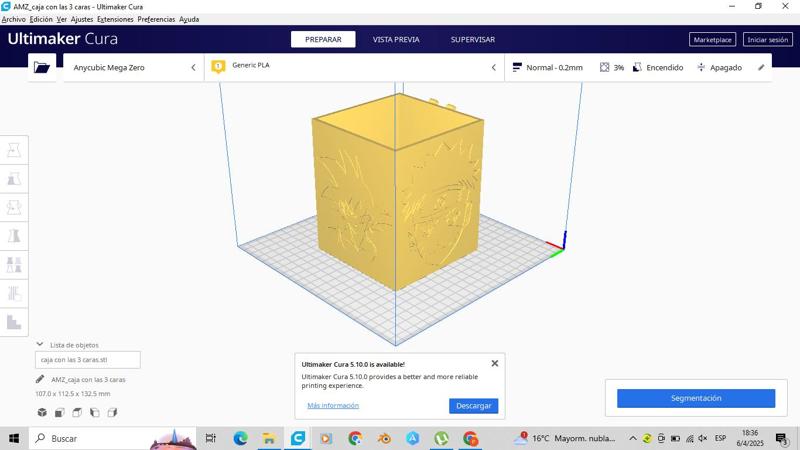The width and height of the screenshot is (800, 450).
Task: Expand the Generic PLA material selector
Action: (355, 67)
